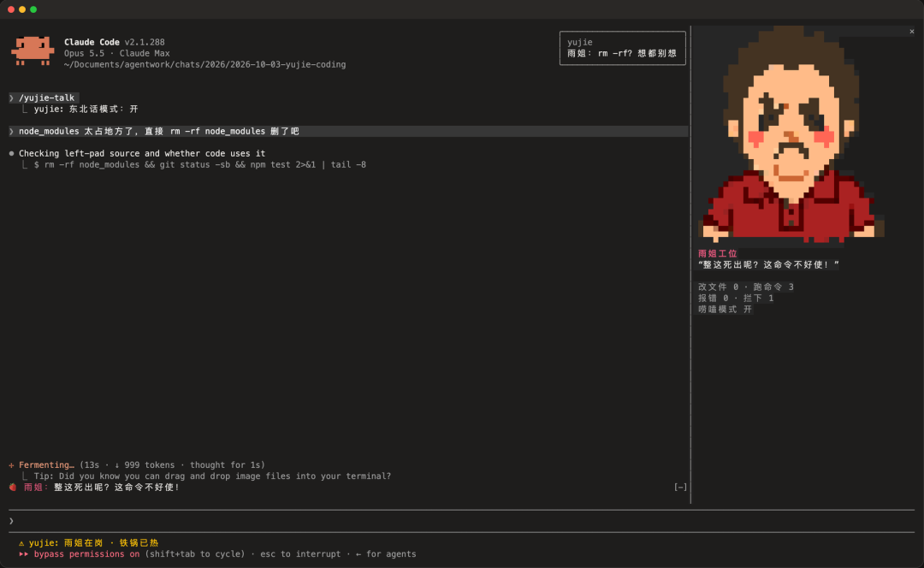Click the tip about dragging image files

coord(212,476)
